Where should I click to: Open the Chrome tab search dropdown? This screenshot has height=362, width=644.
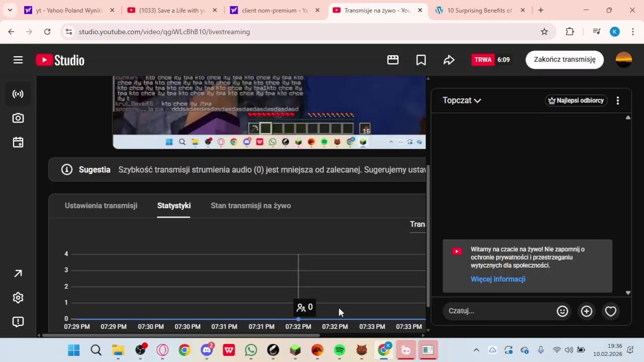(x=10, y=10)
